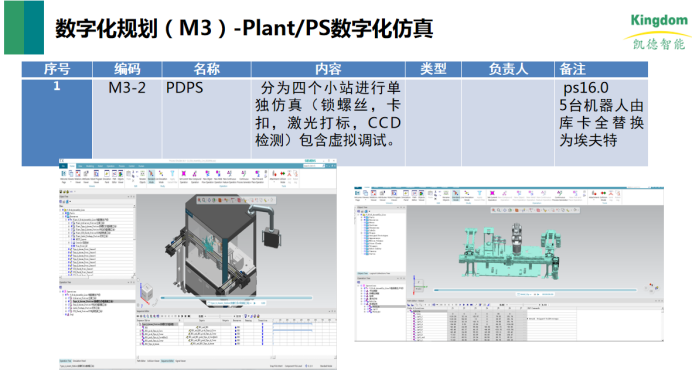
Task: Click the Gantt chart bar in left Sequence Editor
Action: (x=293, y=324)
